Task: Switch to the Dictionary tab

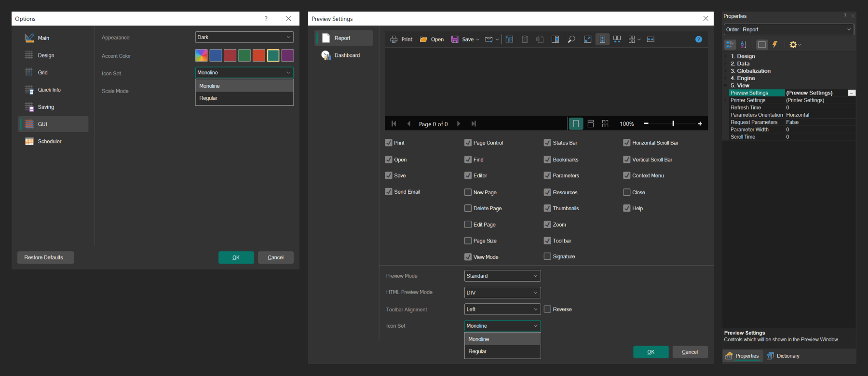Action: (783, 356)
